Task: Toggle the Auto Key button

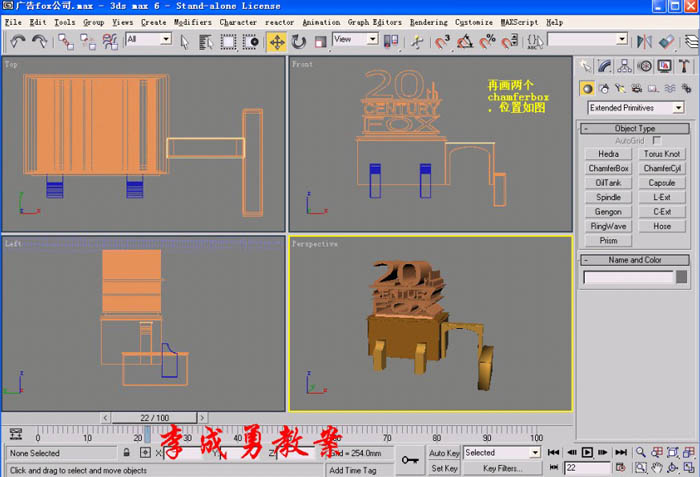Action: point(444,453)
